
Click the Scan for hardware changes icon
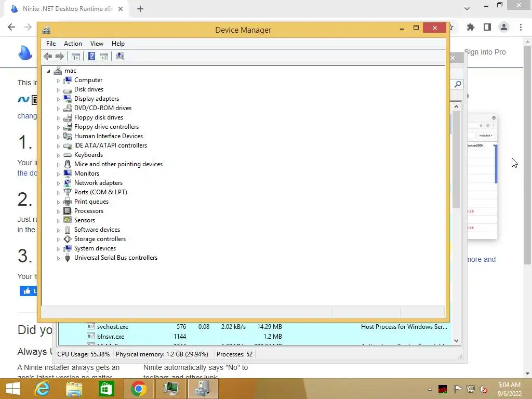pos(120,56)
